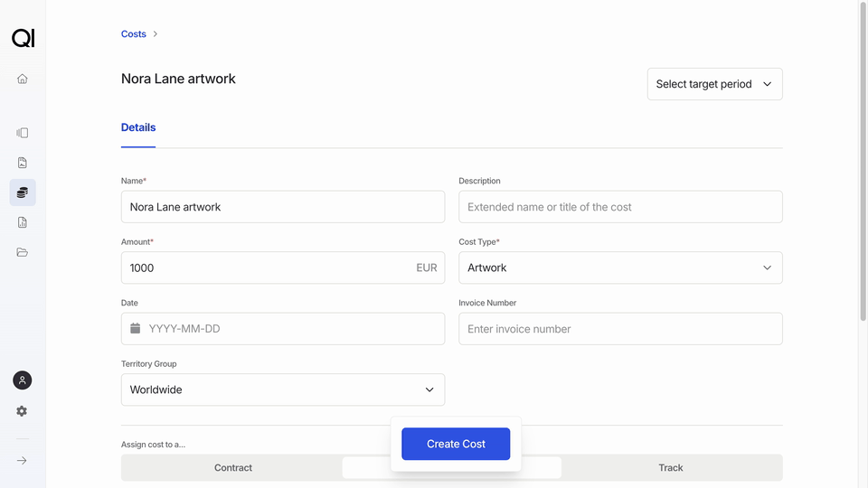Click the page vertical scrollbar
This screenshot has width=868, height=488.
click(863, 161)
